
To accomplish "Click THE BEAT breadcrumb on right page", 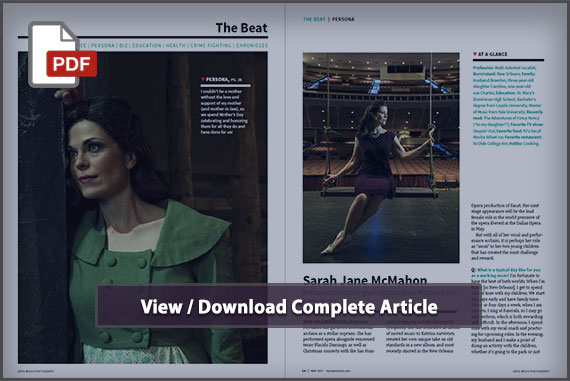I will 314,19.
